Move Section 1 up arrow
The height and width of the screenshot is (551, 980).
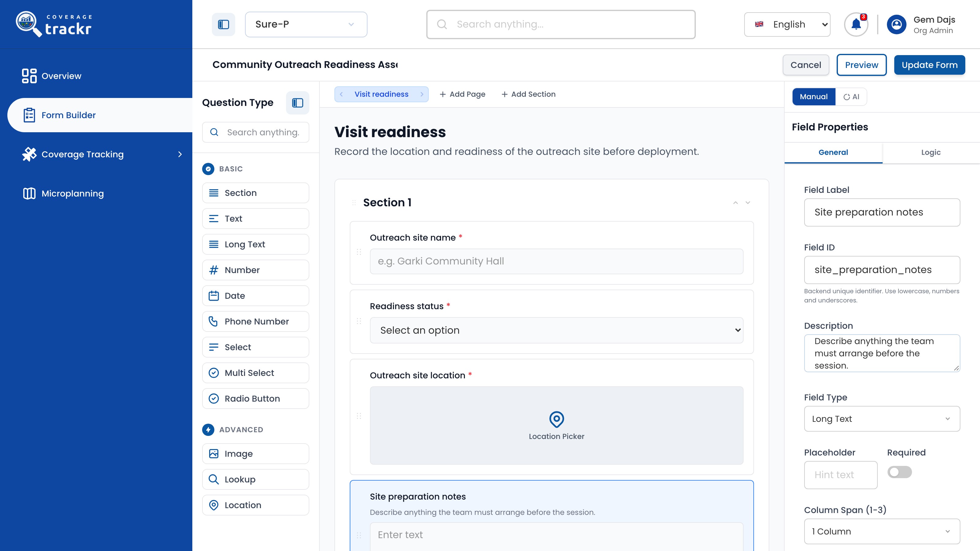736,203
